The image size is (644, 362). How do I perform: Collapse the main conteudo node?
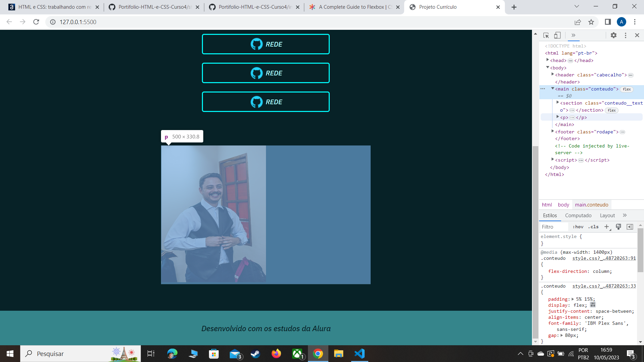click(x=553, y=88)
